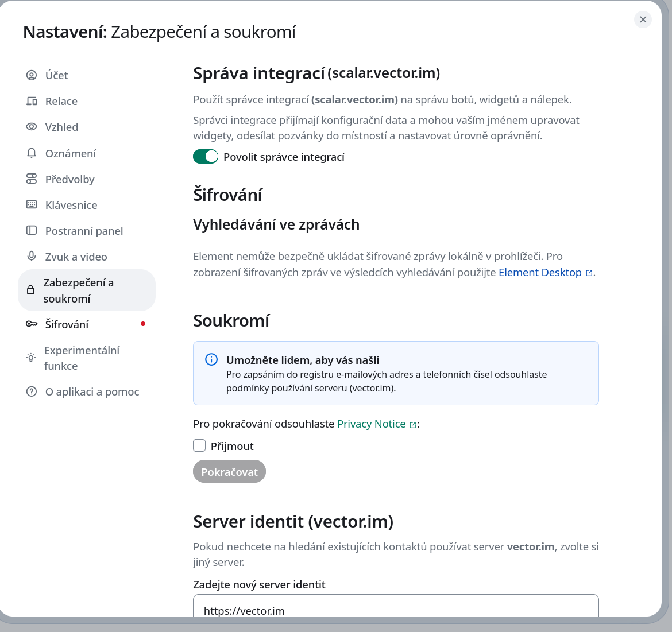Switch to the Předvolby section
The image size is (672, 632).
click(x=69, y=179)
